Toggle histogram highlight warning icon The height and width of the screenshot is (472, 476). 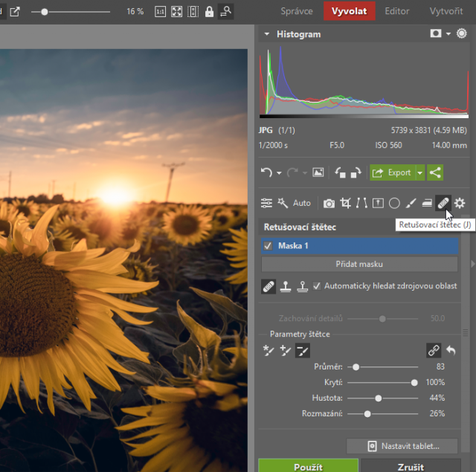click(x=461, y=33)
